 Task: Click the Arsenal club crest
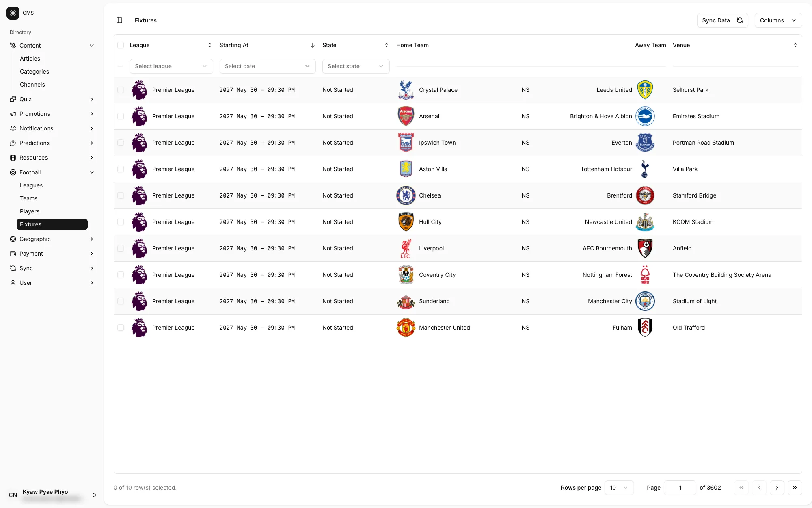406,116
